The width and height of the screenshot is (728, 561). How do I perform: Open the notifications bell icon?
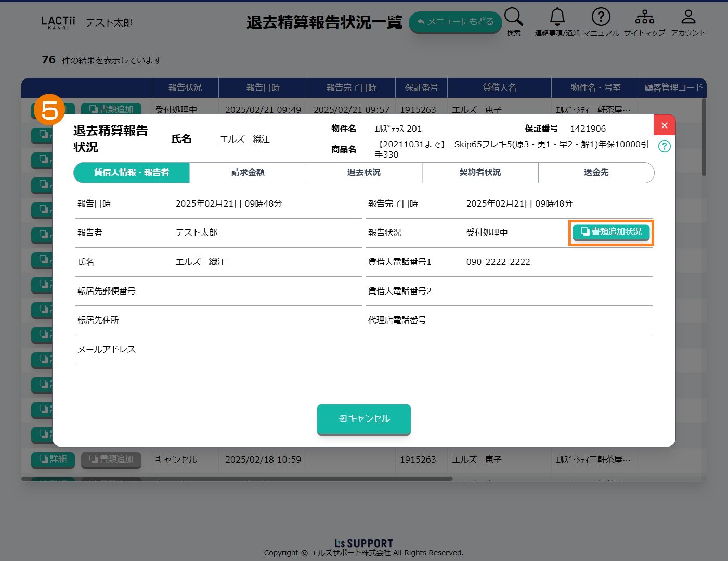(x=557, y=17)
